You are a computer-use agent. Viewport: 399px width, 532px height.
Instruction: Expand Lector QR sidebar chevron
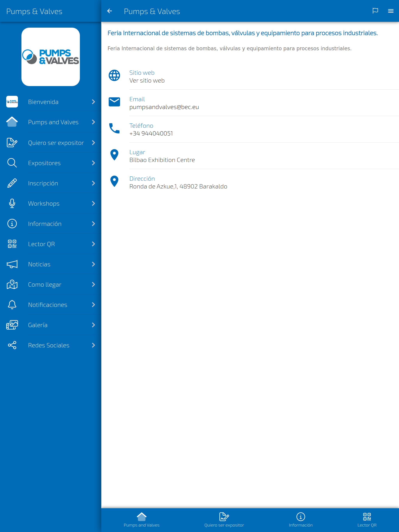[x=93, y=244]
